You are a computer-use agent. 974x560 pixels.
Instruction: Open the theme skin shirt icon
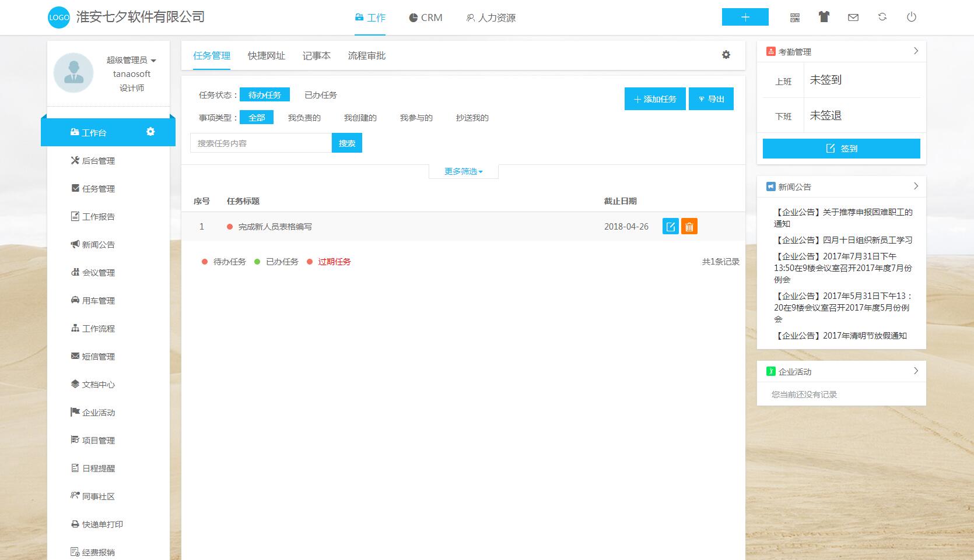[x=824, y=17]
